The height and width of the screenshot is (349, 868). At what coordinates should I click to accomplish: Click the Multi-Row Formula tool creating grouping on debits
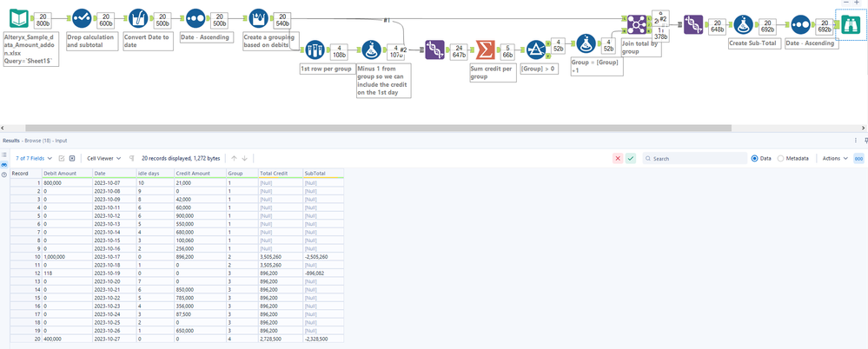259,19
